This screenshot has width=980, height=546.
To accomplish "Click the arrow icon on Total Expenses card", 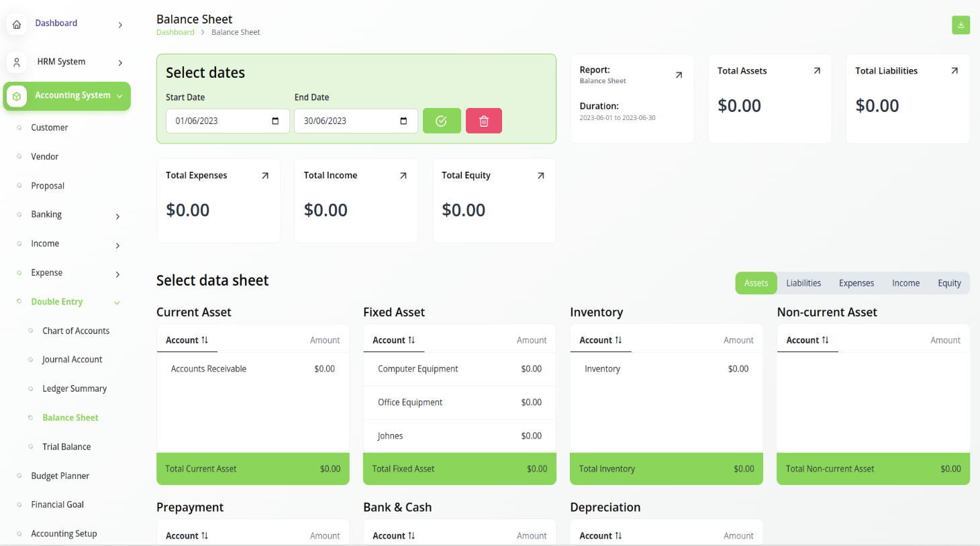I will click(x=265, y=176).
